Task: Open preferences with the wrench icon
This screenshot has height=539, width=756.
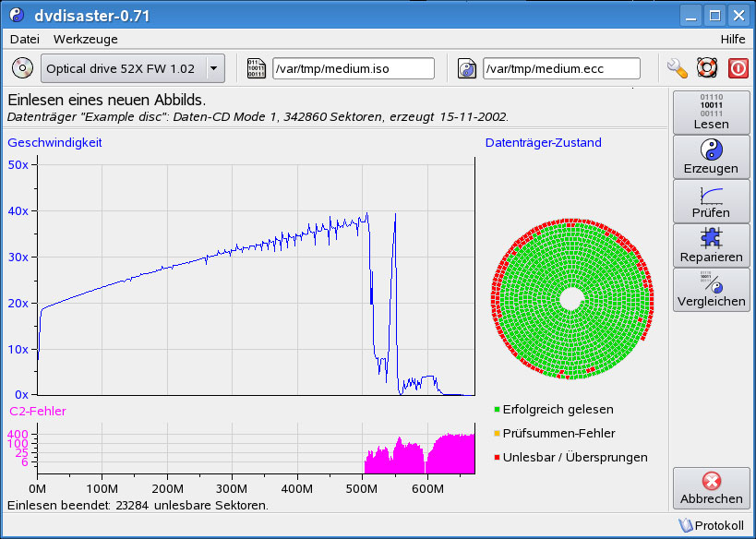Action: point(678,68)
